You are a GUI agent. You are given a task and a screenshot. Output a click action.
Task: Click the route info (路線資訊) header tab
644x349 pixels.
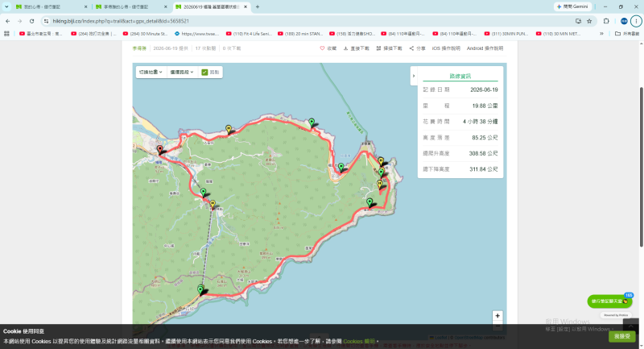[x=460, y=76]
